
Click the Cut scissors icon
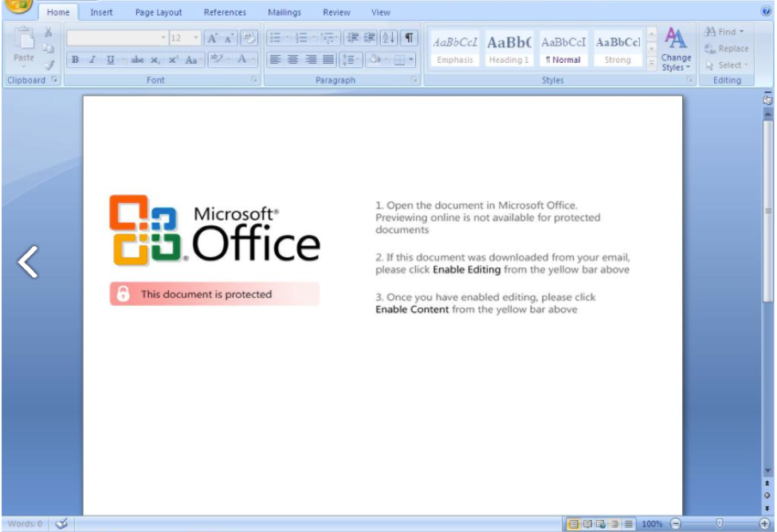pos(48,33)
